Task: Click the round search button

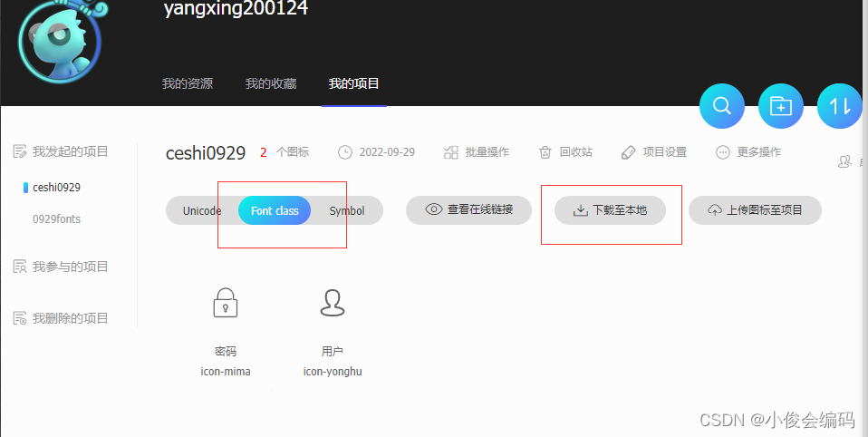Action: [722, 106]
